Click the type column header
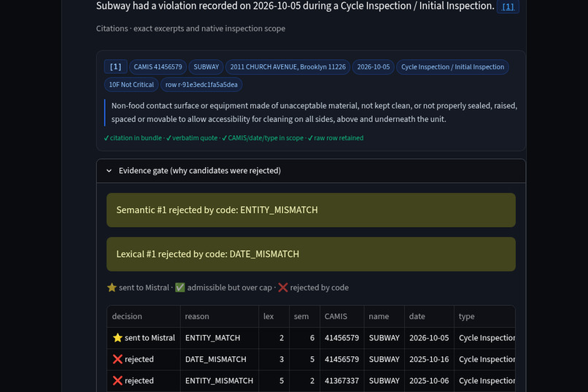 point(484,317)
